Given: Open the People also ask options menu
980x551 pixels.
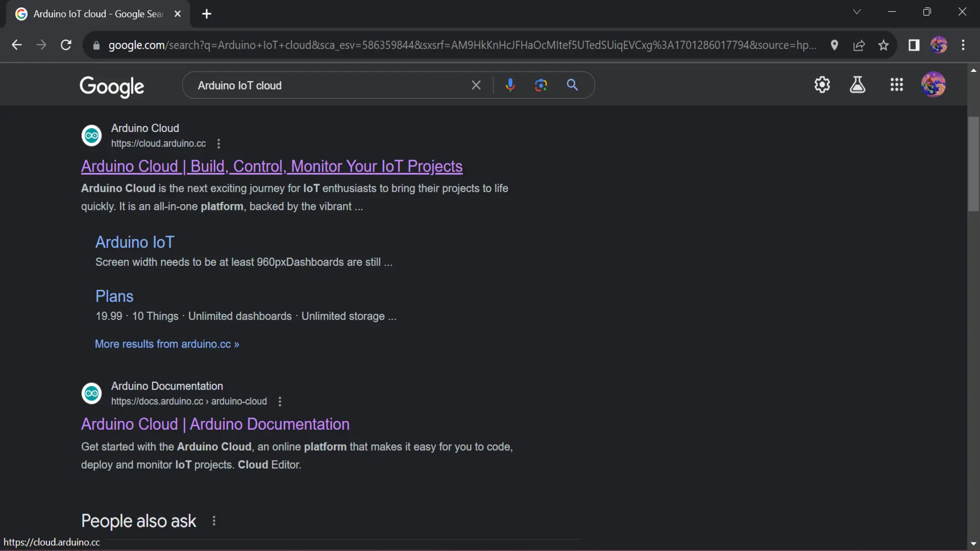Looking at the screenshot, I should (x=214, y=521).
